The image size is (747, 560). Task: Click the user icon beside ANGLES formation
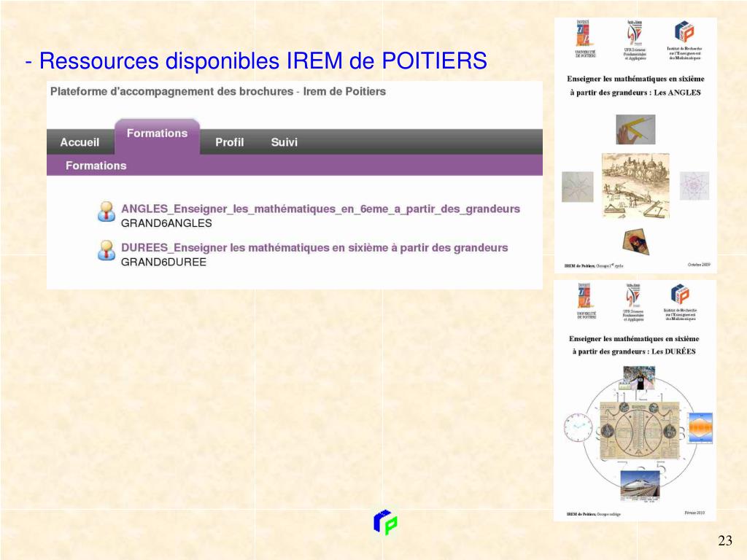pyautogui.click(x=107, y=211)
